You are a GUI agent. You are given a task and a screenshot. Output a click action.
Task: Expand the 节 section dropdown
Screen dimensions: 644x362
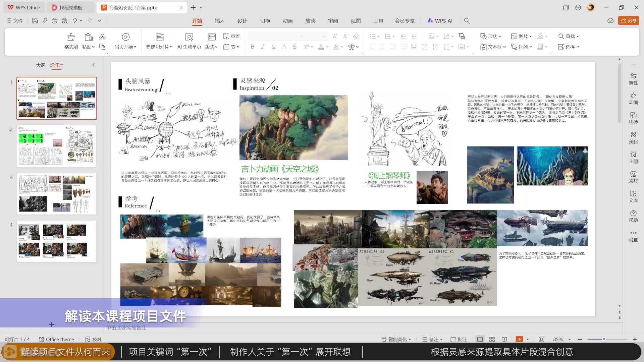238,47
